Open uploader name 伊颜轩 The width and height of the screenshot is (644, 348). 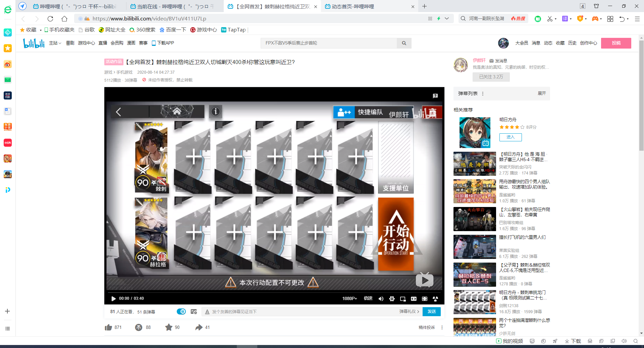(x=479, y=61)
